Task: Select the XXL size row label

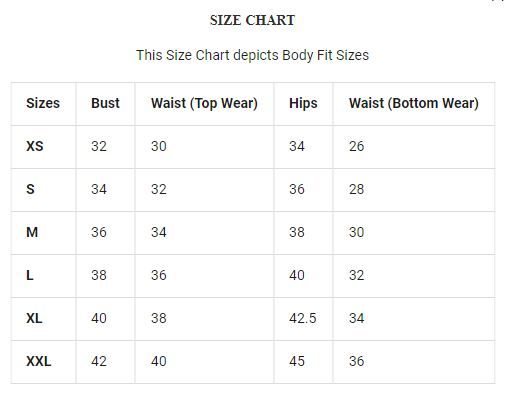Action: [39, 361]
